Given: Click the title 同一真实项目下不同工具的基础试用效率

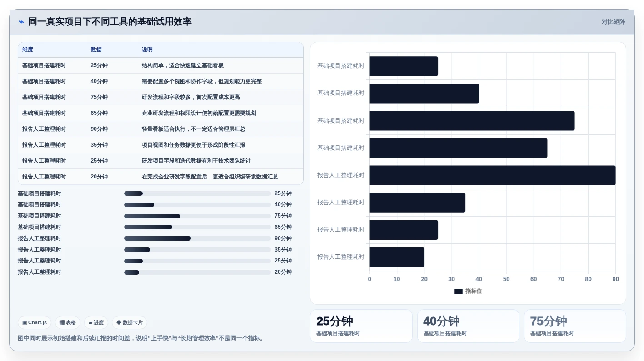Looking at the screenshot, I should [110, 22].
